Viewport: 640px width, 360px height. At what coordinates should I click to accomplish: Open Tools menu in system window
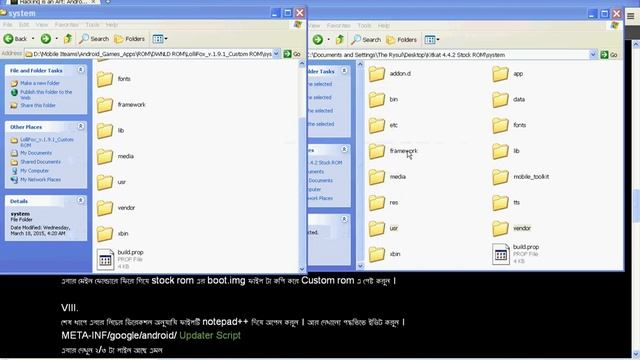pyautogui.click(x=92, y=25)
